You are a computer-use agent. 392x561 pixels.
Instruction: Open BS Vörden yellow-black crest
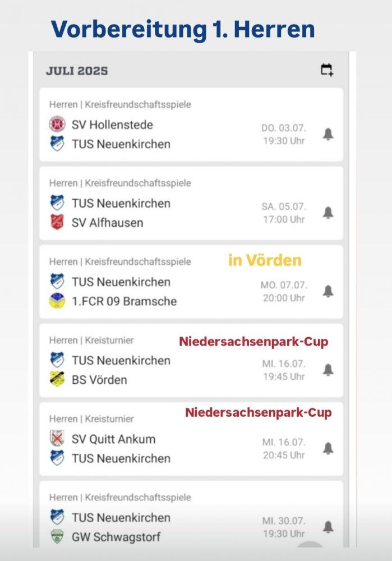[x=57, y=379]
